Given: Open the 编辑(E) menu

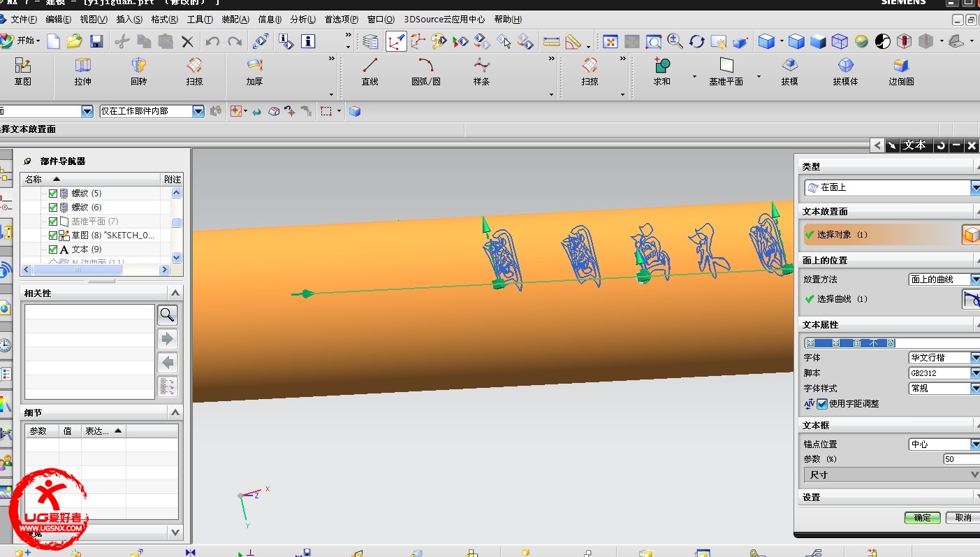Looking at the screenshot, I should click(59, 20).
